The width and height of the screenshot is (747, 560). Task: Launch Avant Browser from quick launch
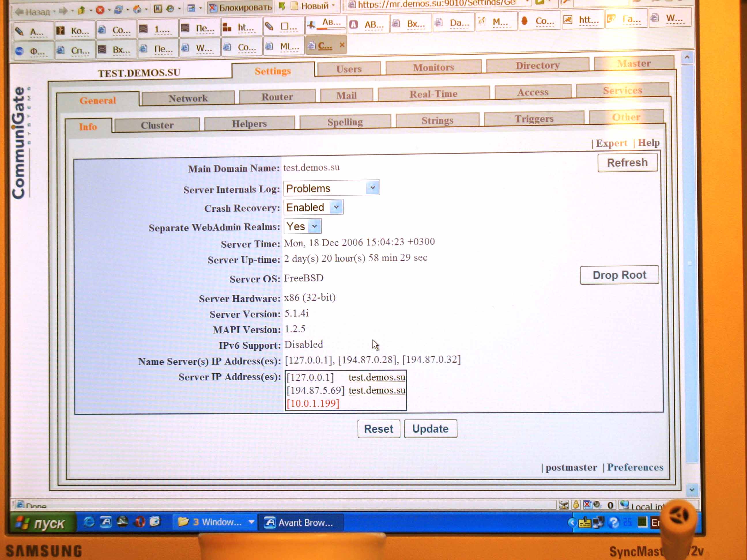coord(105,522)
